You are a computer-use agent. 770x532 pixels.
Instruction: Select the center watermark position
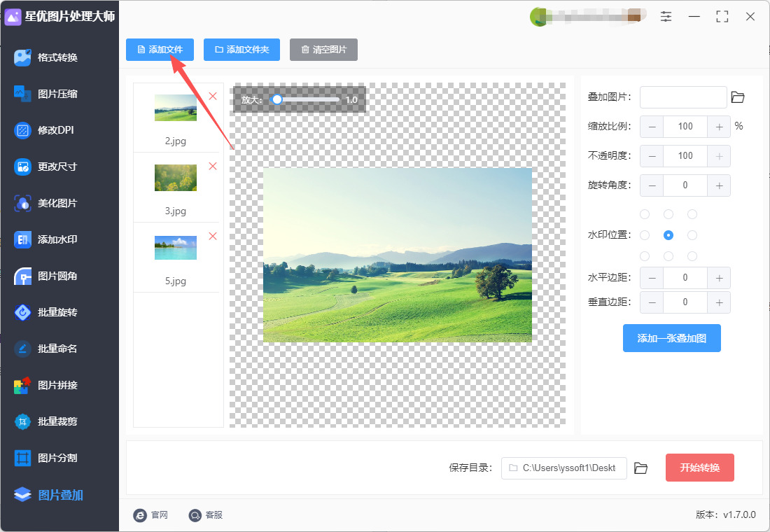click(668, 235)
